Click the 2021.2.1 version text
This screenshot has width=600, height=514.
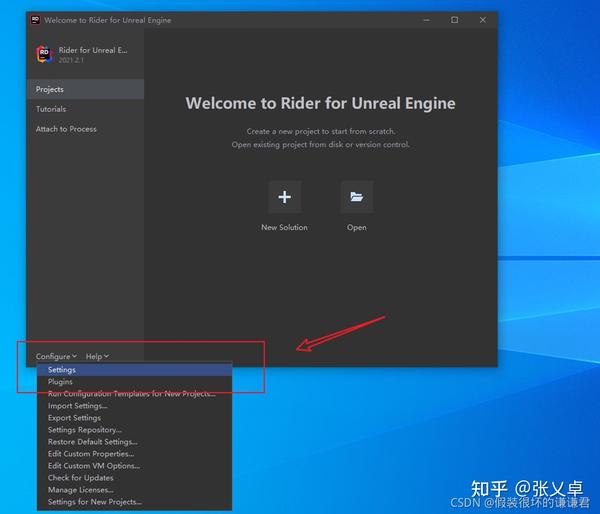pyautogui.click(x=71, y=60)
